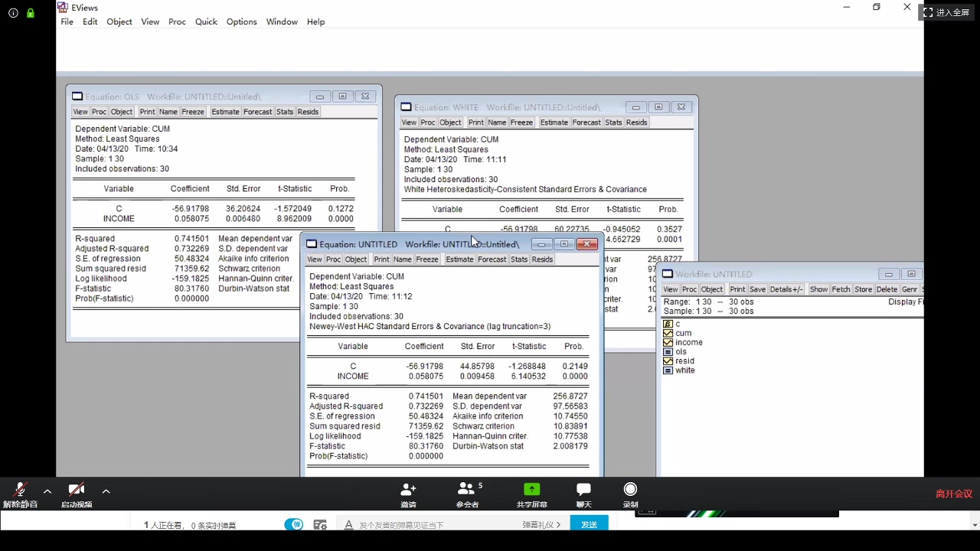Click the UNTITLED equation window icon
Image resolution: width=980 pixels, height=551 pixels.
(312, 244)
